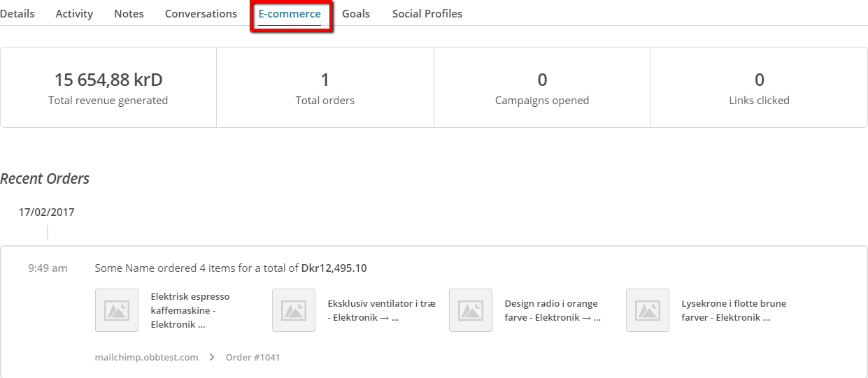Open the Goals tab
868x378 pixels.
point(356,13)
